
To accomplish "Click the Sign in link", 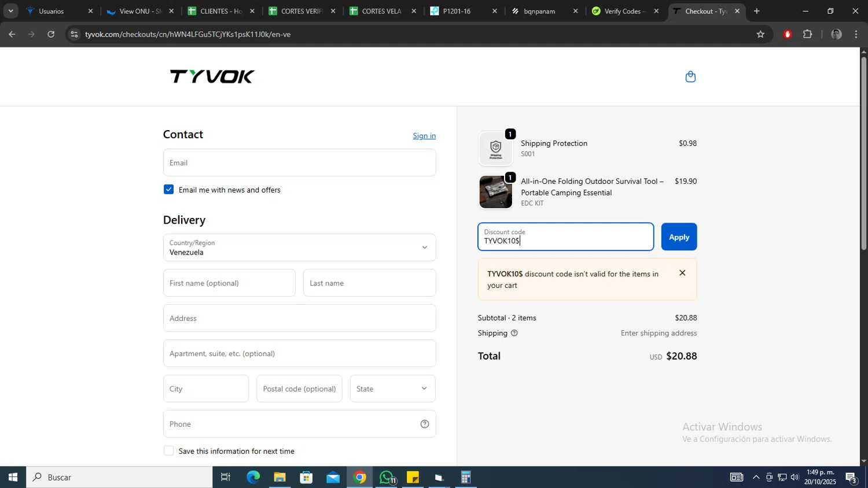I will (424, 136).
